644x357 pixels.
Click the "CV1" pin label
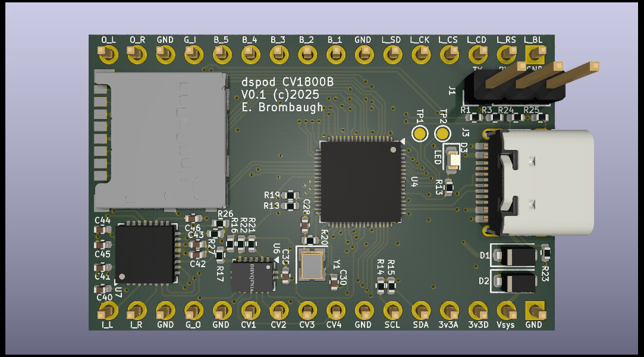(x=249, y=324)
